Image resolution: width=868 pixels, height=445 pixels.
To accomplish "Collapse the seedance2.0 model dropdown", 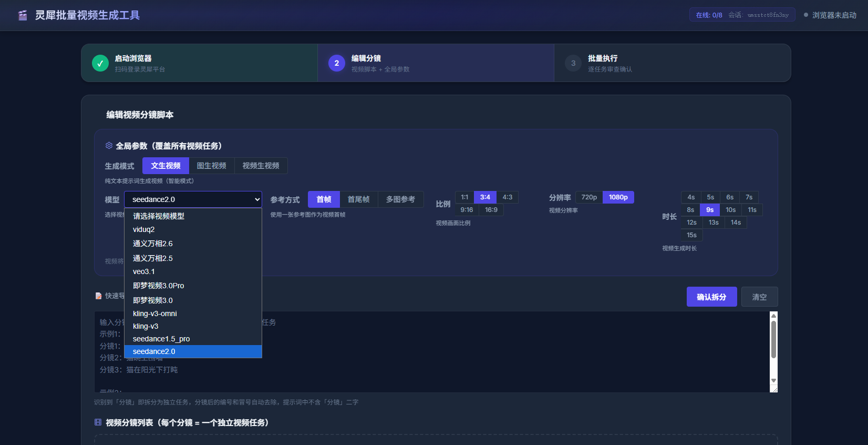I will coord(193,199).
